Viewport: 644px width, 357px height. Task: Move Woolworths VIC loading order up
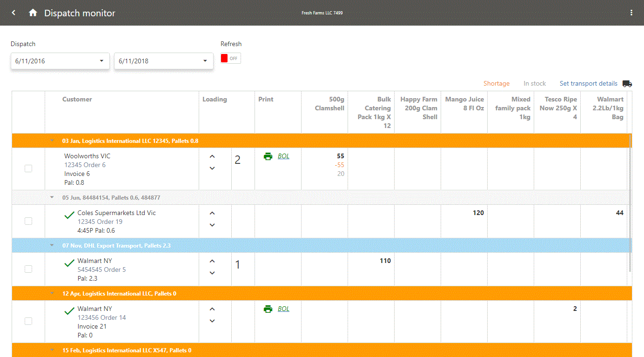(x=212, y=156)
